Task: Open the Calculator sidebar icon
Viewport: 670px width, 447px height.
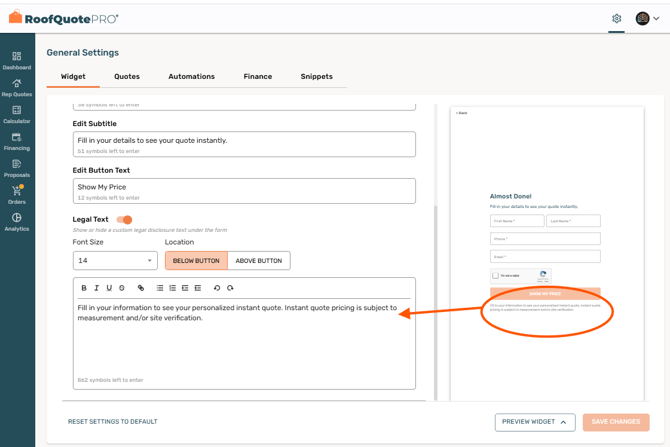Action: coord(17,114)
